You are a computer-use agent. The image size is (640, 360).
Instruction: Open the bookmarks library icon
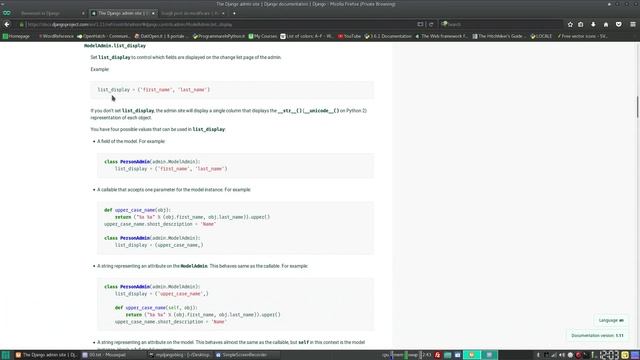click(581, 24)
